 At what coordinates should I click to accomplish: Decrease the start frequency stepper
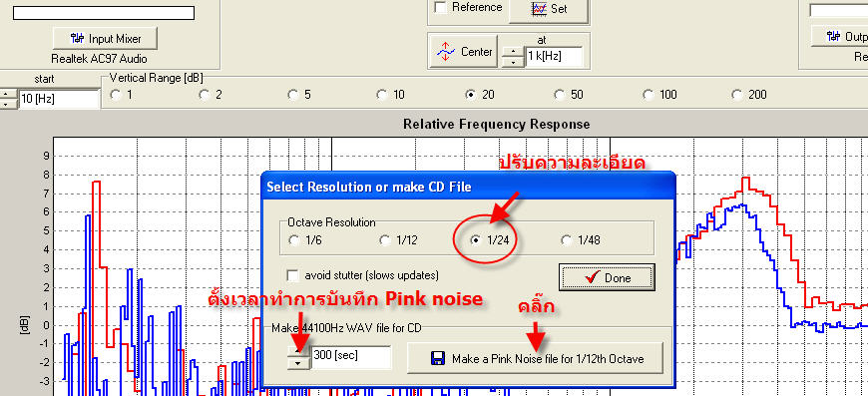click(x=6, y=105)
